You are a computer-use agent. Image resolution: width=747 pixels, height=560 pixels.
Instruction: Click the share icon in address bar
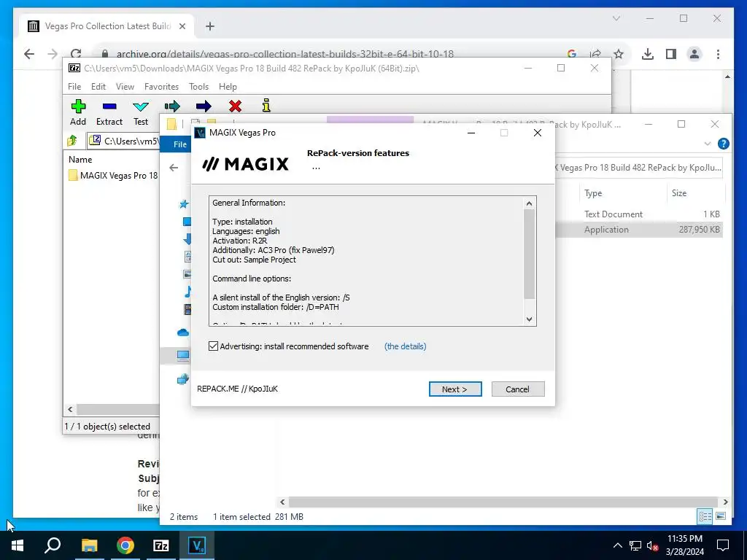595,54
